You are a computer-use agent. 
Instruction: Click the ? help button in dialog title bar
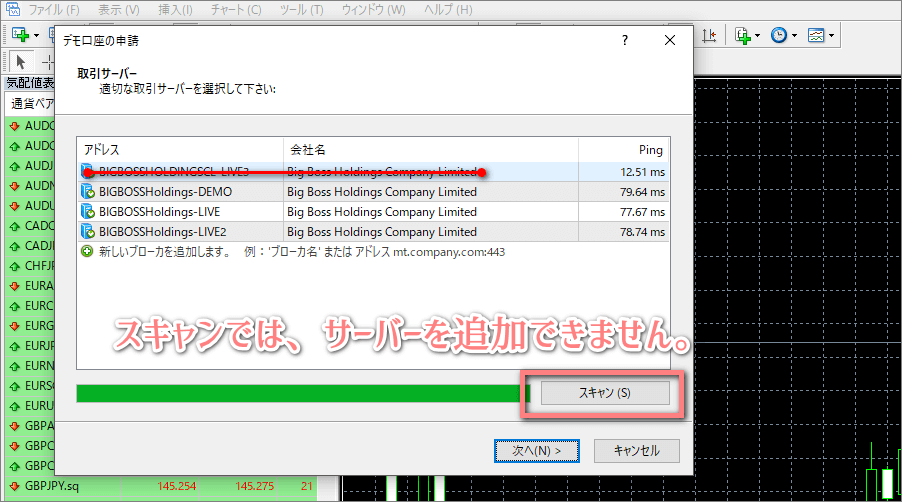click(625, 40)
